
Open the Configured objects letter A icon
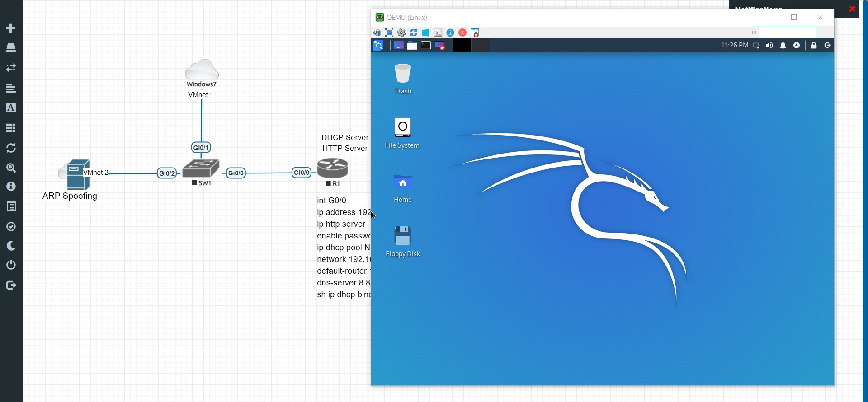coord(11,108)
